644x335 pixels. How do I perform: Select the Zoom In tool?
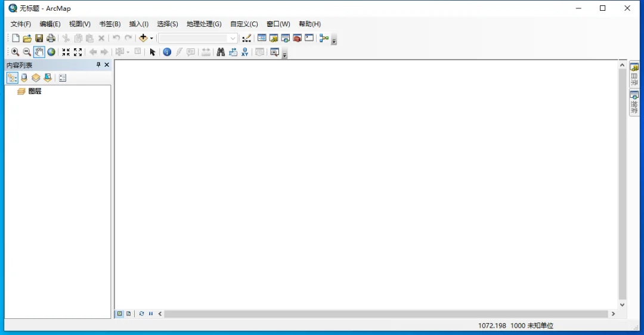tap(15, 52)
